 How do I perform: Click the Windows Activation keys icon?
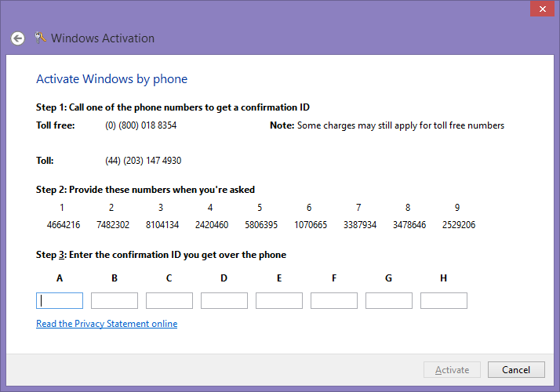tap(40, 38)
